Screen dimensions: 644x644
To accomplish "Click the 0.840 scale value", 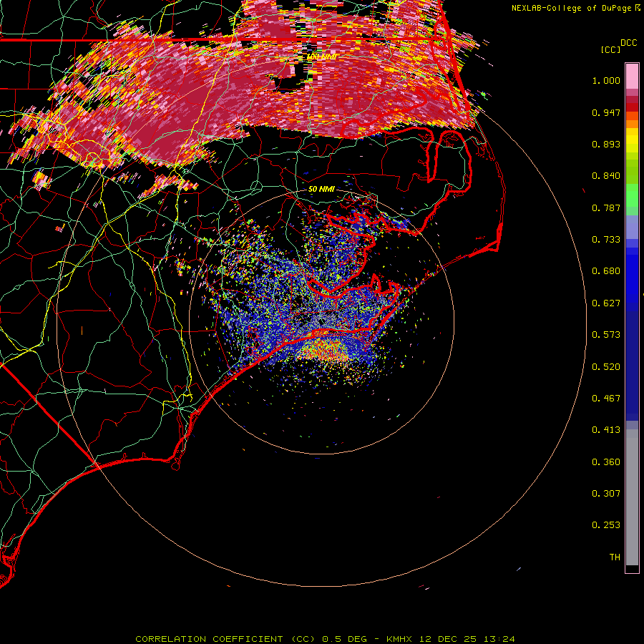I will (606, 176).
